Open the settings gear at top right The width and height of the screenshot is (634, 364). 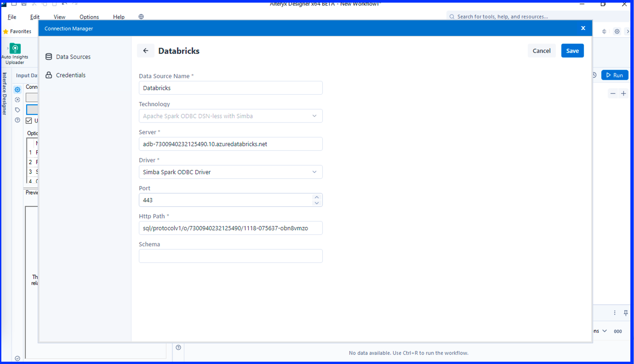click(x=617, y=31)
